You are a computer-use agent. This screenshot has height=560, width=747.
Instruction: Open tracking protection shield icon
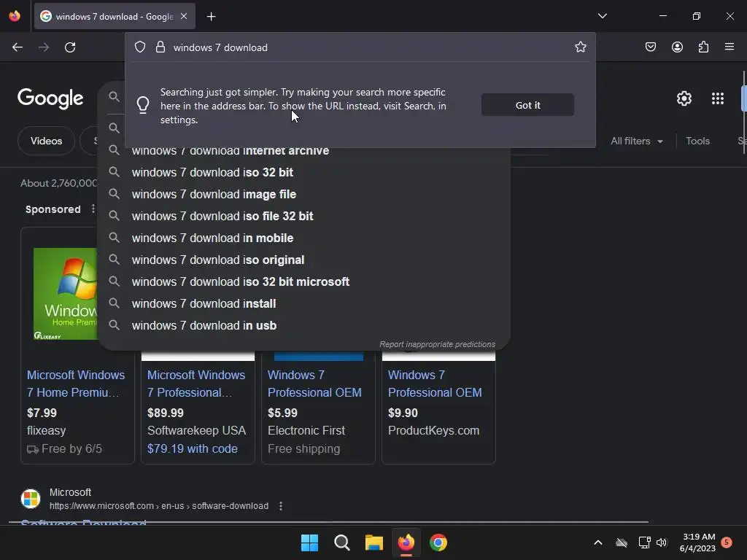pos(139,47)
